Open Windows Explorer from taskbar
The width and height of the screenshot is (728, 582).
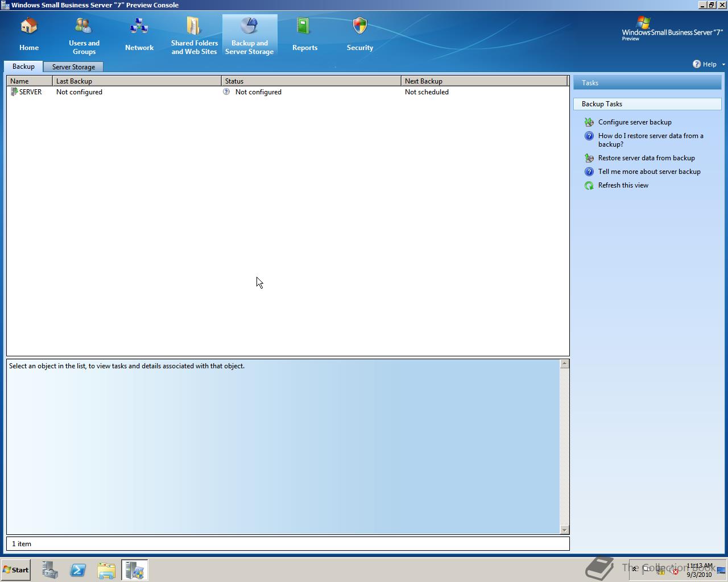coord(106,570)
